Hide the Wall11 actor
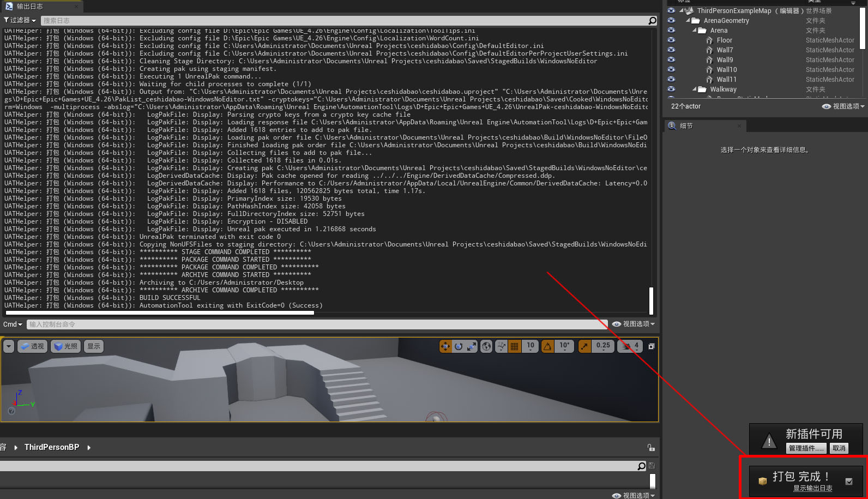Screen dimensions: 868x499 pos(671,79)
